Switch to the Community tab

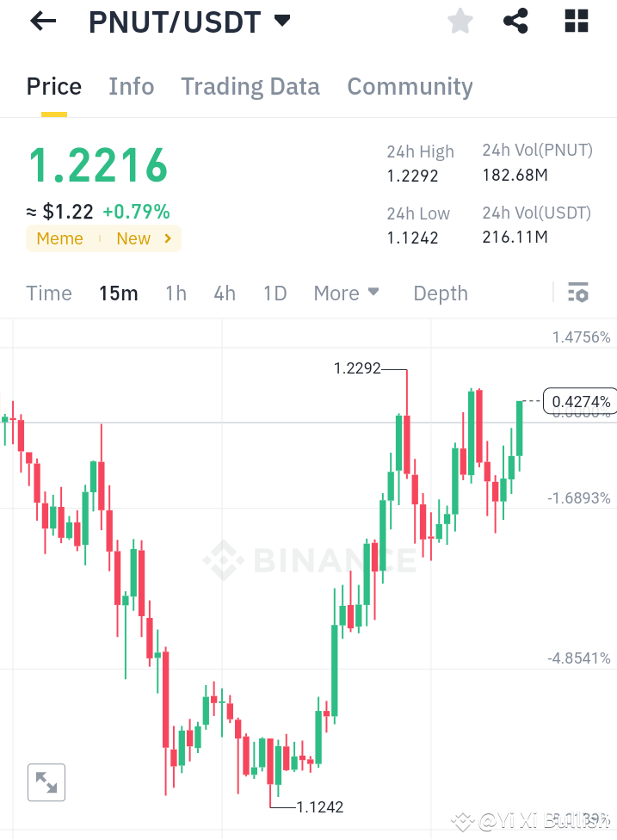tap(410, 86)
